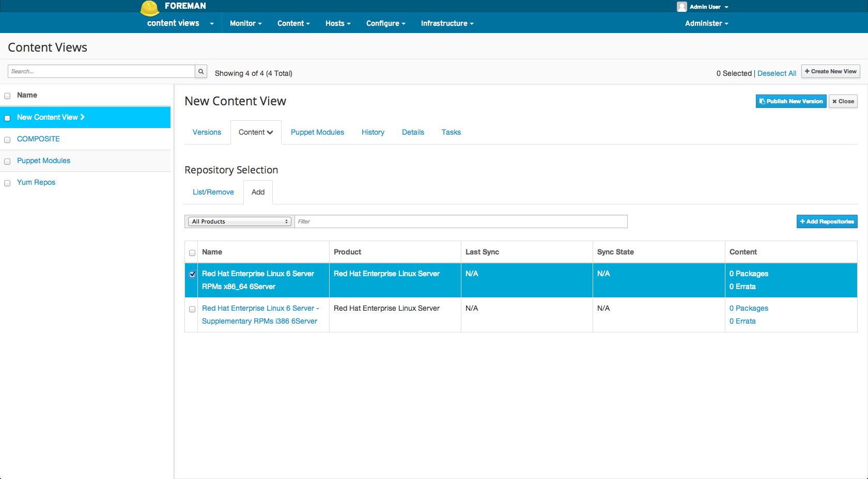Image resolution: width=868 pixels, height=479 pixels.
Task: Toggle the repository table select-all checkbox
Action: point(192,253)
